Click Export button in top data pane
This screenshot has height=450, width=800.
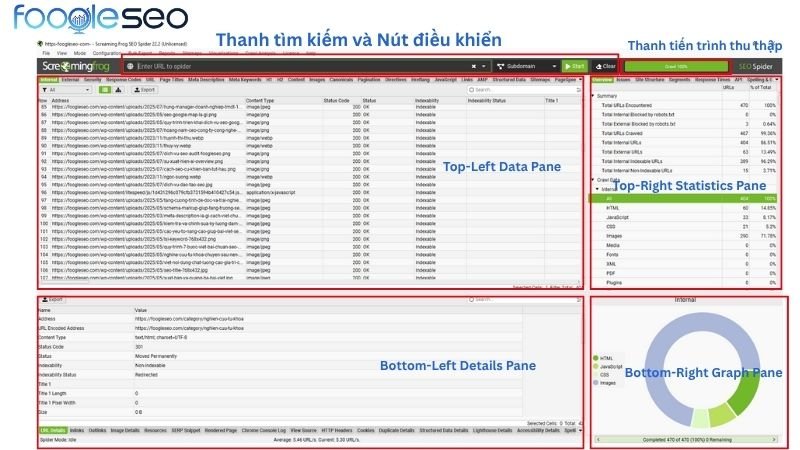pyautogui.click(x=144, y=90)
